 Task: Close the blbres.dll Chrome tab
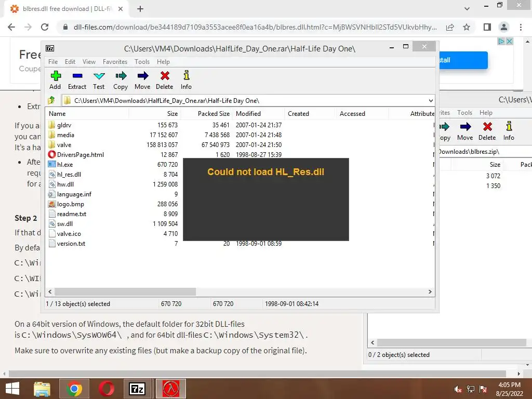tap(121, 9)
